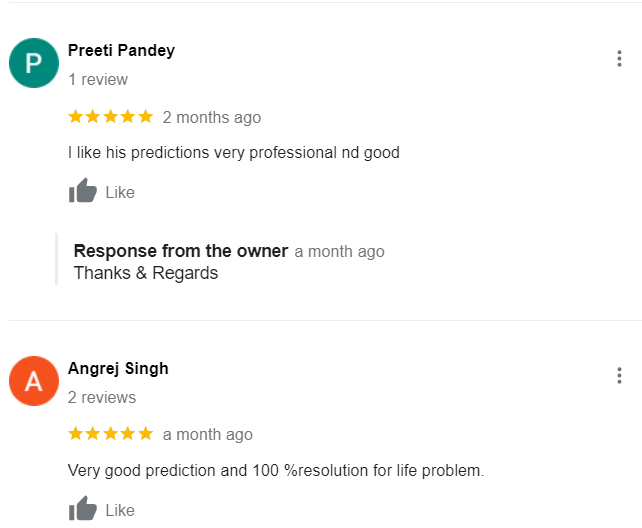642x528 pixels.
Task: View Preeti Pandey's 1 review count
Action: click(98, 79)
